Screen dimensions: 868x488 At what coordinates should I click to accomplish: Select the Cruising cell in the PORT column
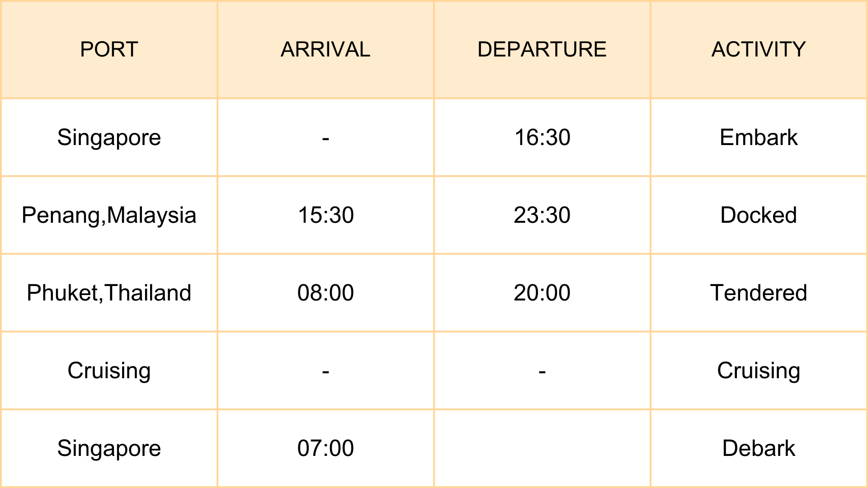109,371
